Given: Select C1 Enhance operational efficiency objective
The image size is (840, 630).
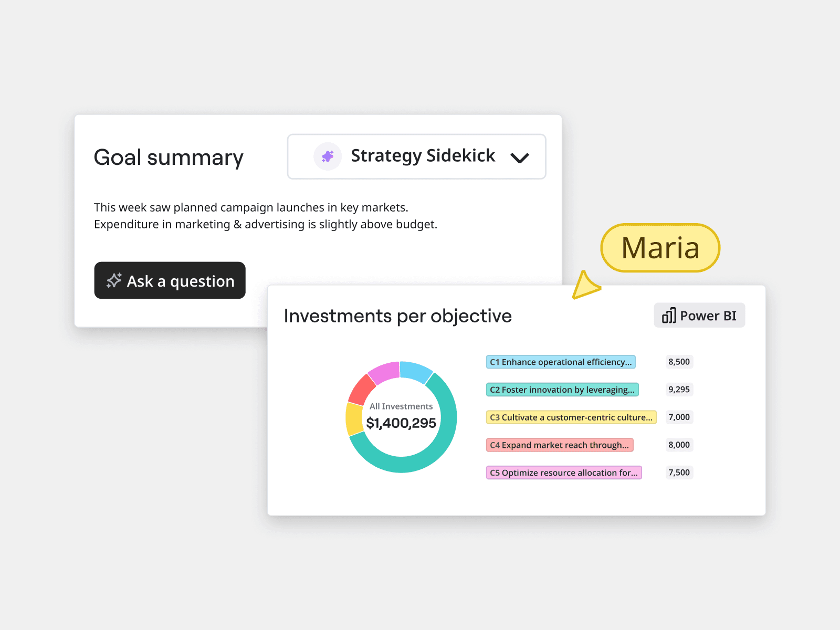Looking at the screenshot, I should [x=560, y=362].
